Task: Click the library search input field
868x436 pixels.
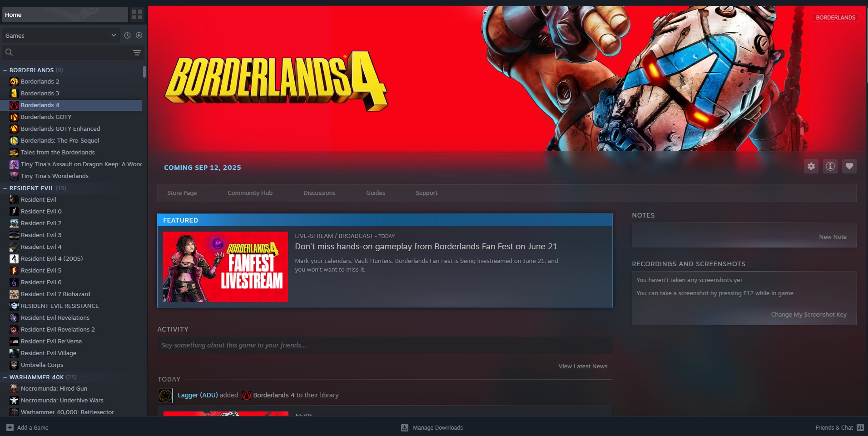Action: [x=73, y=53]
